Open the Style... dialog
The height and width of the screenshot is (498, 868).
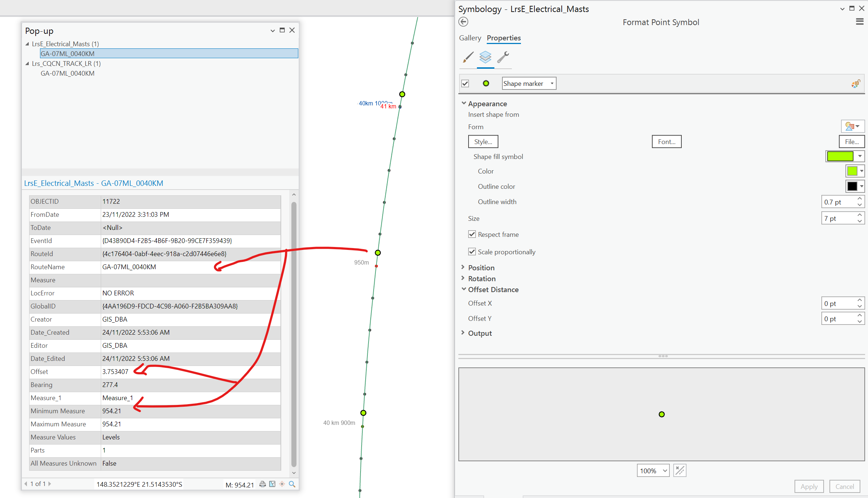(483, 142)
